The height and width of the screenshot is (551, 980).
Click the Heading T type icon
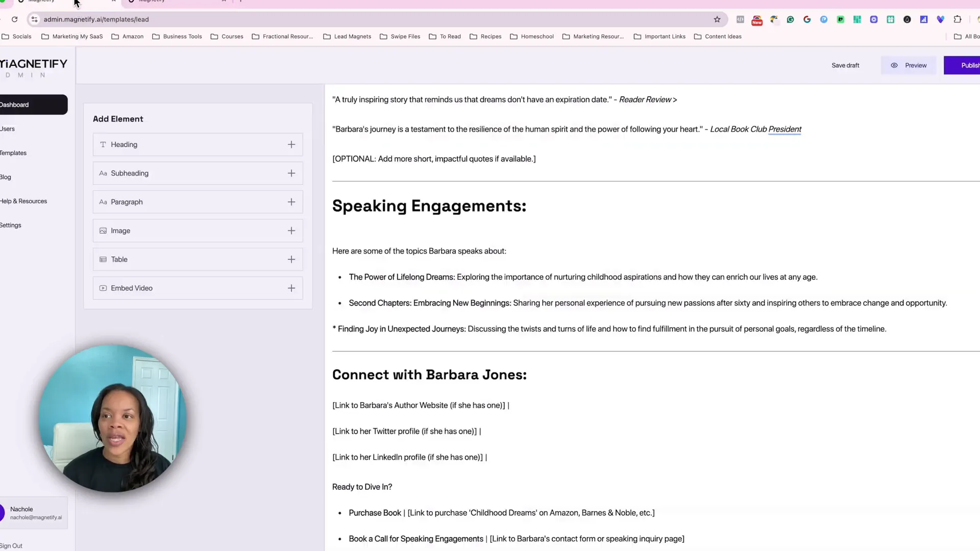(103, 144)
